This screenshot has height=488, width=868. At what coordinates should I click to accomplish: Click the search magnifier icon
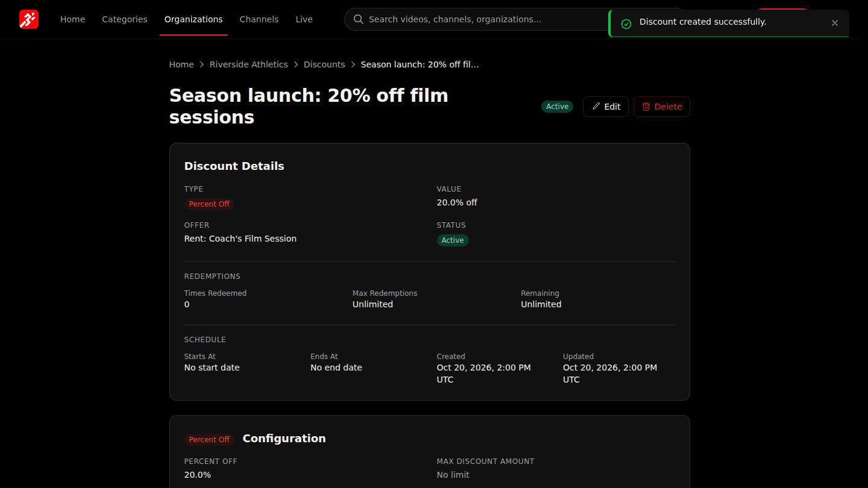359,19
